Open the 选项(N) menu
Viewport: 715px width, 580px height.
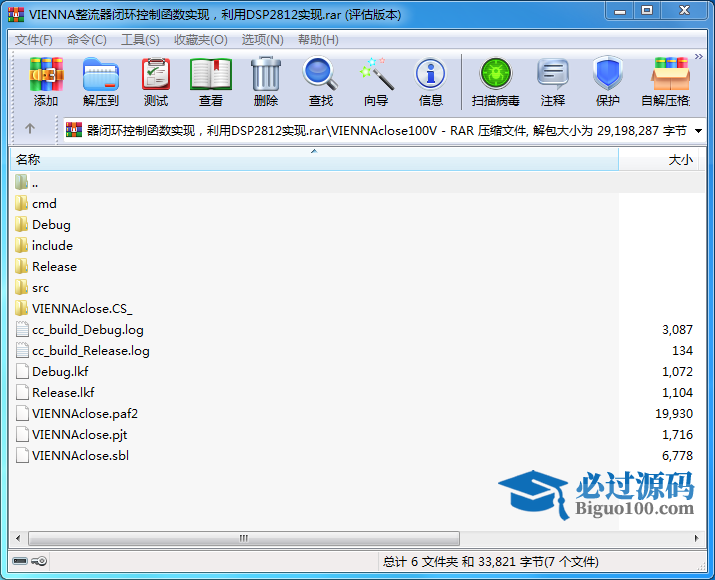[x=262, y=40]
